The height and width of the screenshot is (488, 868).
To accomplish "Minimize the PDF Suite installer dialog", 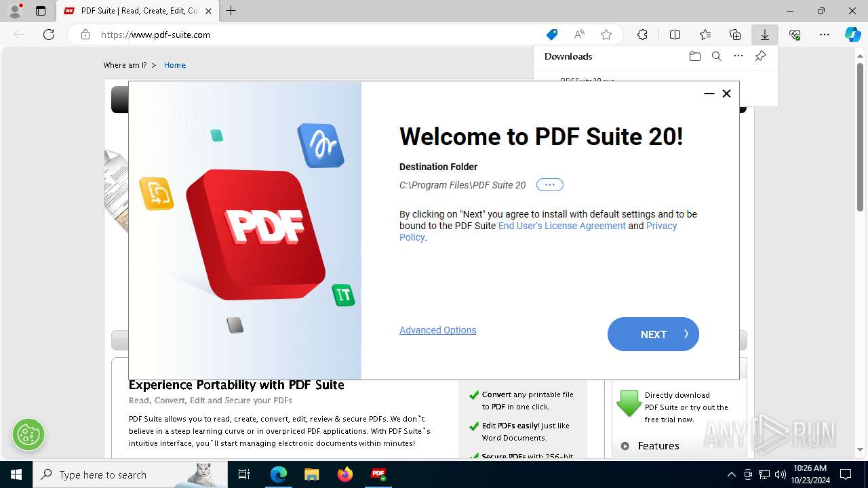I will click(x=709, y=94).
